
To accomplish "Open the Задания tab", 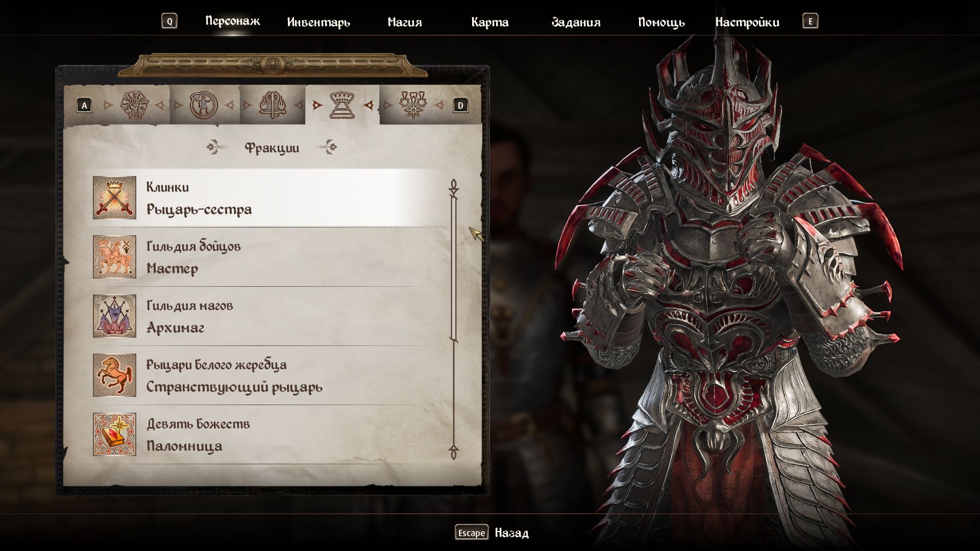I will click(576, 22).
